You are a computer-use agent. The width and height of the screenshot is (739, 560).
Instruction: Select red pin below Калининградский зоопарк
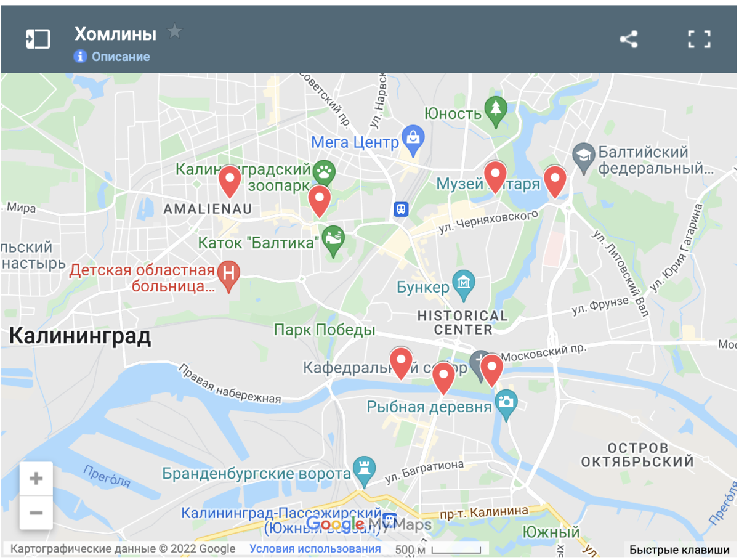pos(319,200)
